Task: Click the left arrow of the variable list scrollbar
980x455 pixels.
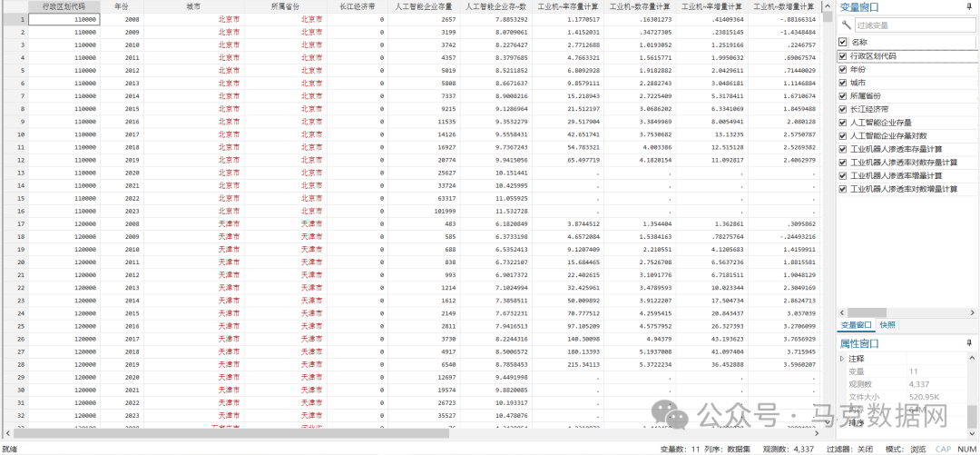Action: click(x=841, y=312)
